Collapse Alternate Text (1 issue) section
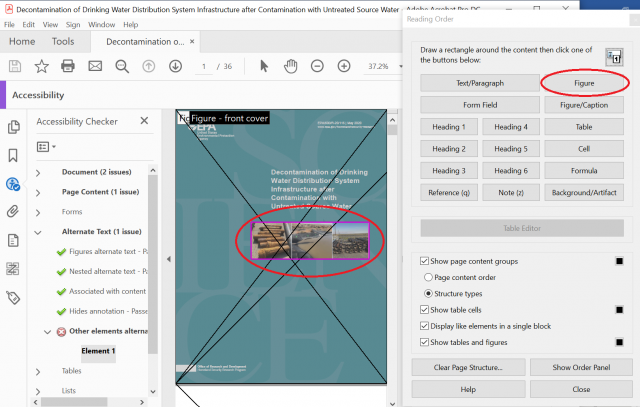Image resolution: width=640 pixels, height=407 pixels. tap(38, 232)
